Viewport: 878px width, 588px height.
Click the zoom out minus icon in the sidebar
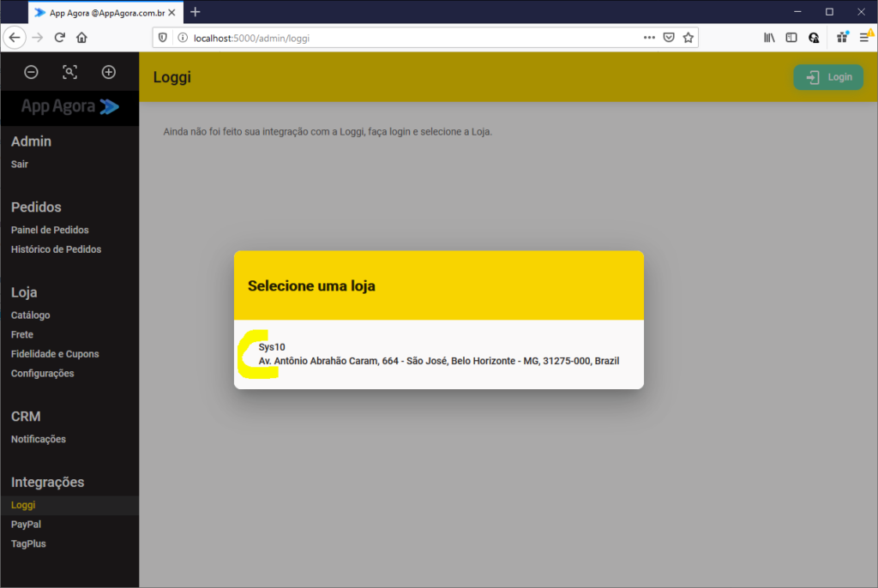(x=32, y=72)
